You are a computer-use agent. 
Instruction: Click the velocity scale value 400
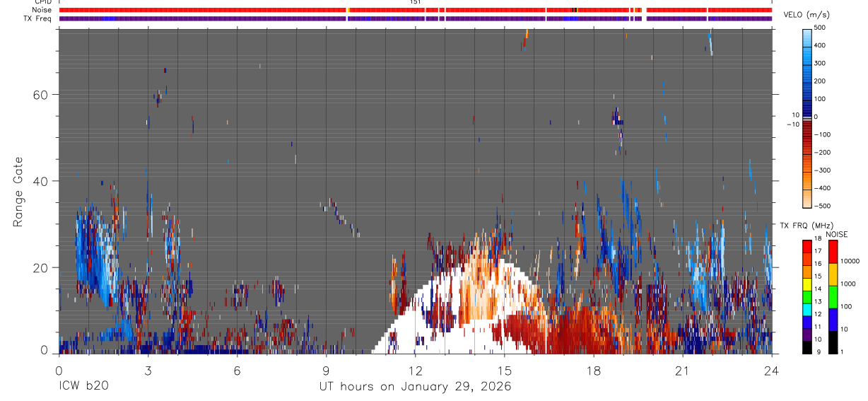[x=820, y=45]
